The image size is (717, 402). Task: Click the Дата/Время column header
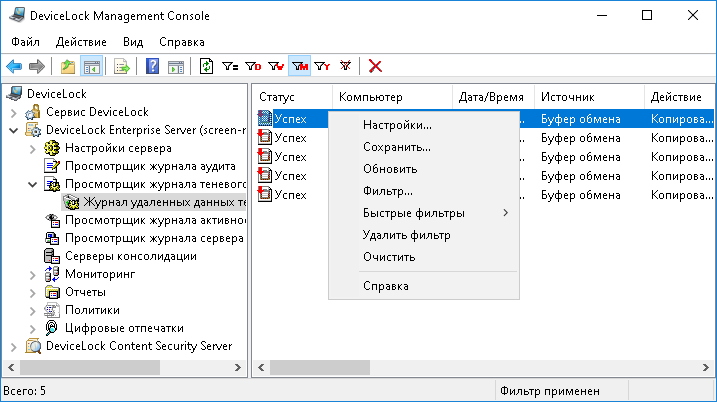490,97
